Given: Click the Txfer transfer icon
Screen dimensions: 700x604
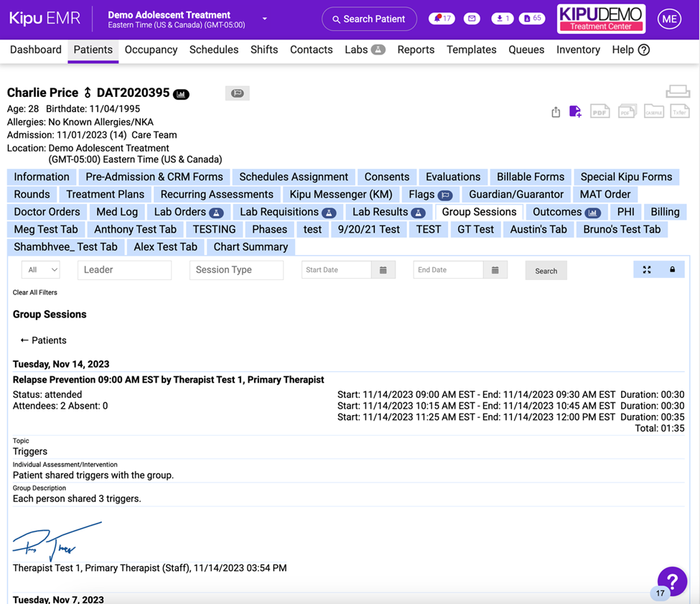Looking at the screenshot, I should click(x=679, y=111).
